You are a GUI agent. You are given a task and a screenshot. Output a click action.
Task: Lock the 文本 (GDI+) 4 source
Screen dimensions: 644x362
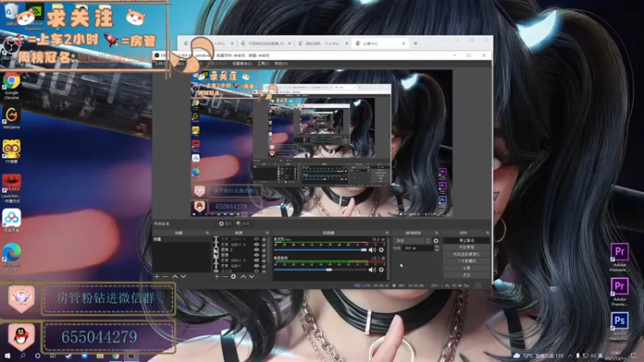point(264,239)
